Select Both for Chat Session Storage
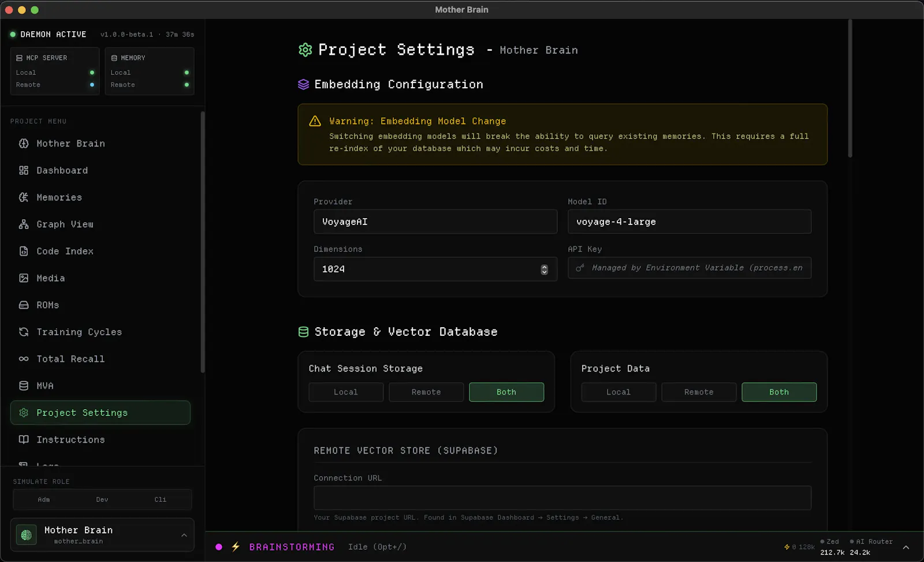Screen dimensions: 924x562 [x=506, y=392]
